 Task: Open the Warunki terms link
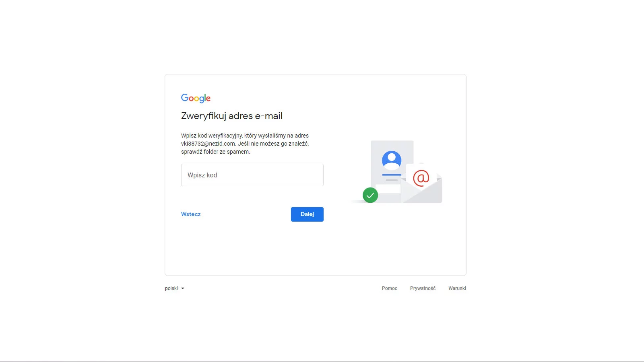tap(457, 288)
